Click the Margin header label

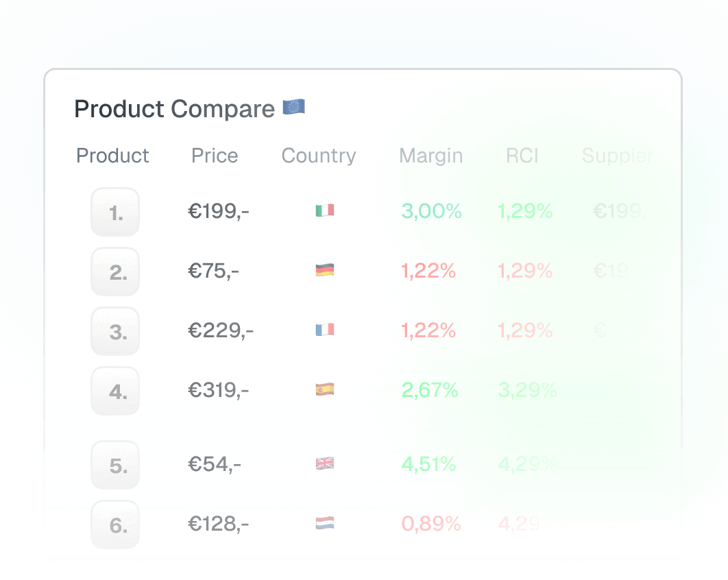tap(430, 156)
